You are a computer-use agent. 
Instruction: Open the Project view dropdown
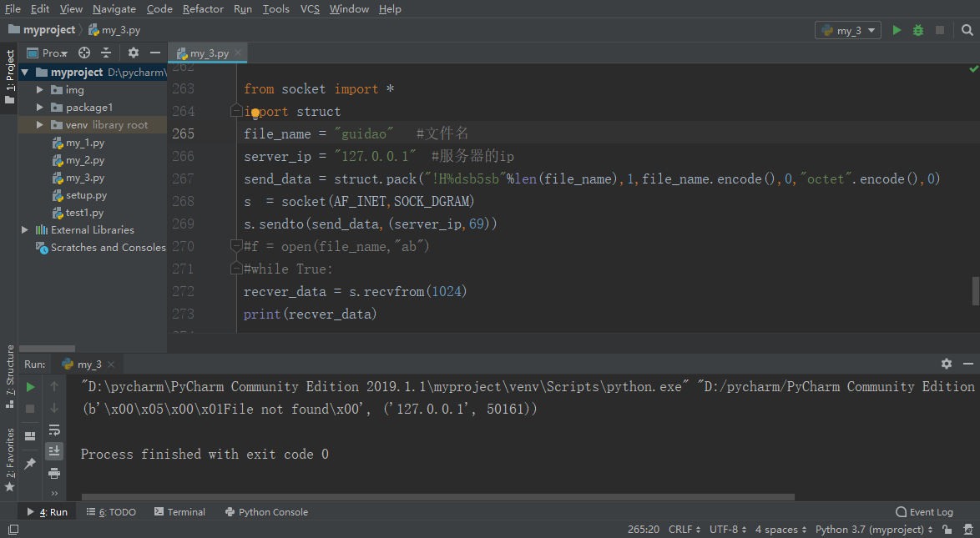pyautogui.click(x=47, y=53)
